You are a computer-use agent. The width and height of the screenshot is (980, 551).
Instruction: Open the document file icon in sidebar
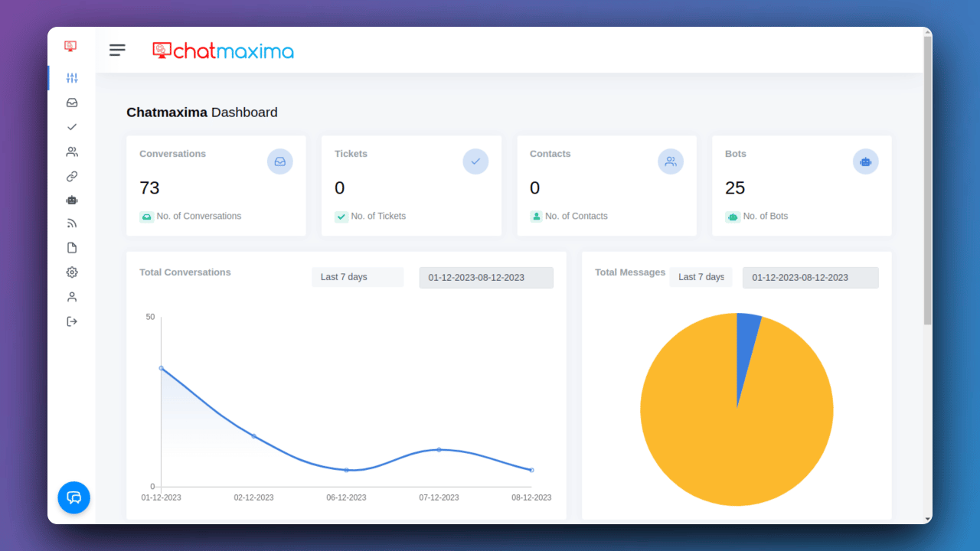click(72, 248)
